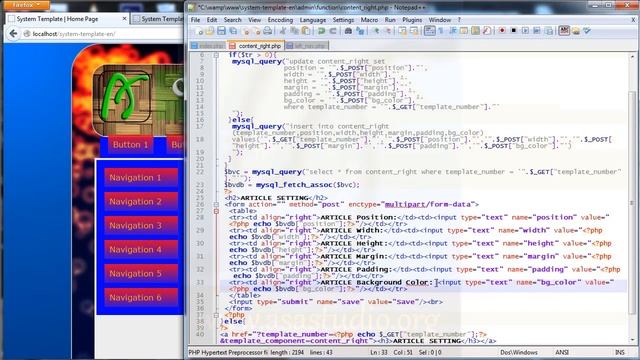Click the blue checkmark icon at toolbar end
Viewport: 640px width, 360px height.
click(587, 31)
